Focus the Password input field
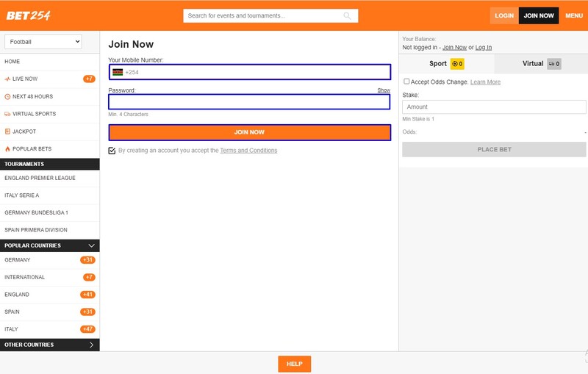Viewport: 588px width, 374px height. pyautogui.click(x=249, y=102)
